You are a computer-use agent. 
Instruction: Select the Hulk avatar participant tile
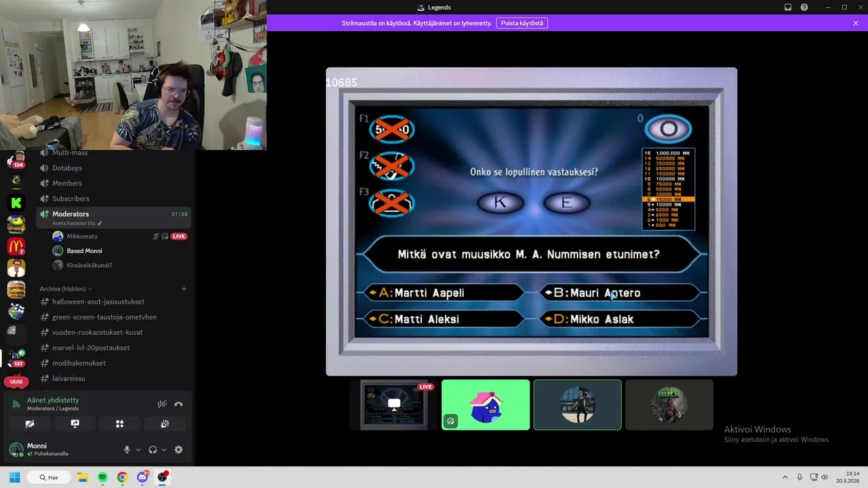click(x=669, y=405)
